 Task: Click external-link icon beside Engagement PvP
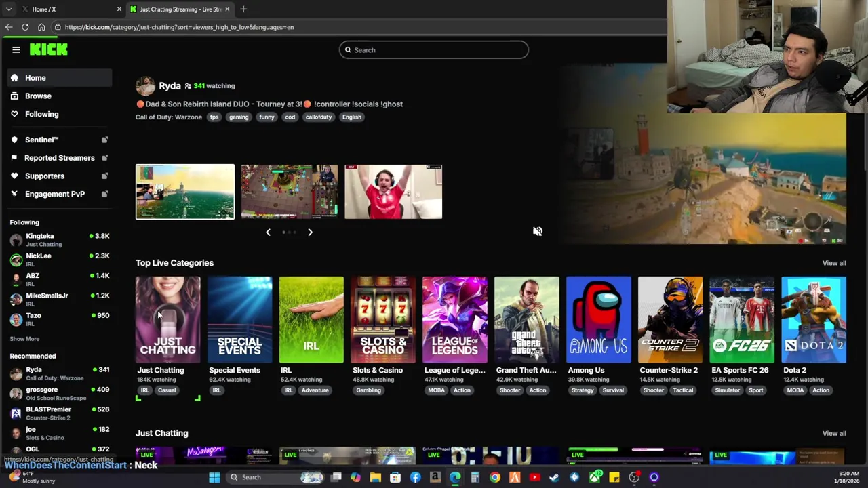click(x=104, y=194)
